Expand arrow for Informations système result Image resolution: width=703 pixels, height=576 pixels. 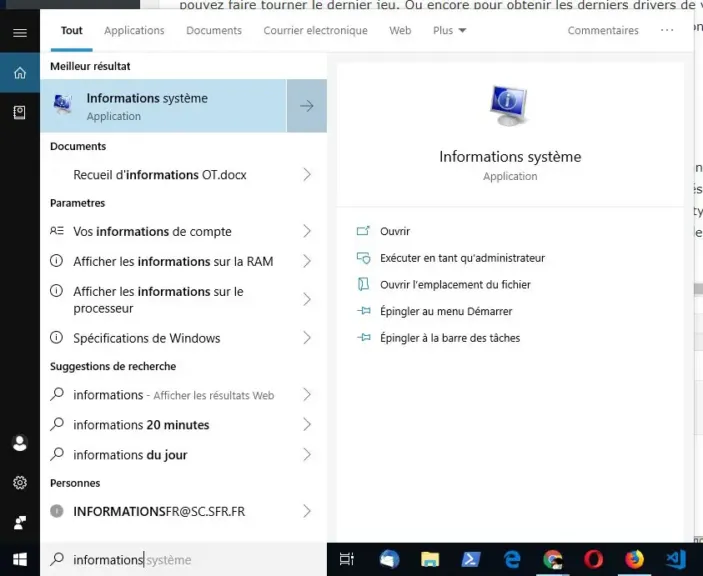pyautogui.click(x=307, y=106)
